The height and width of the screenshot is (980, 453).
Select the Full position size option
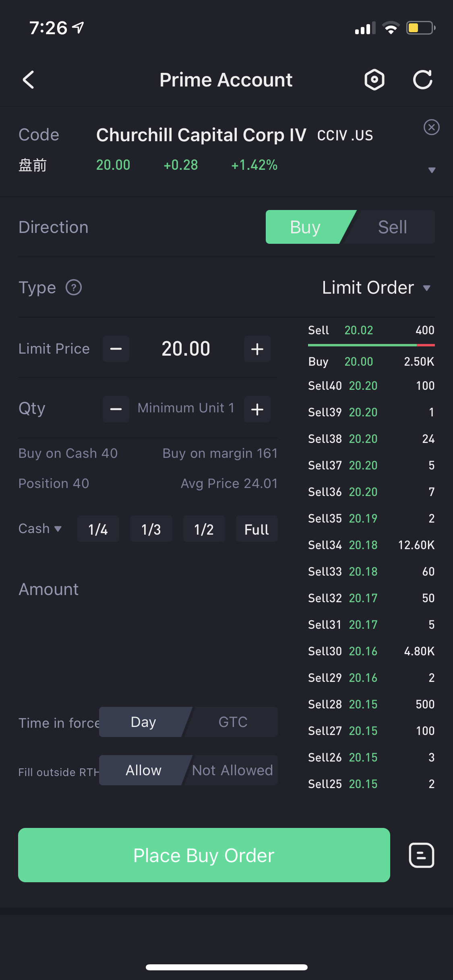pyautogui.click(x=256, y=529)
